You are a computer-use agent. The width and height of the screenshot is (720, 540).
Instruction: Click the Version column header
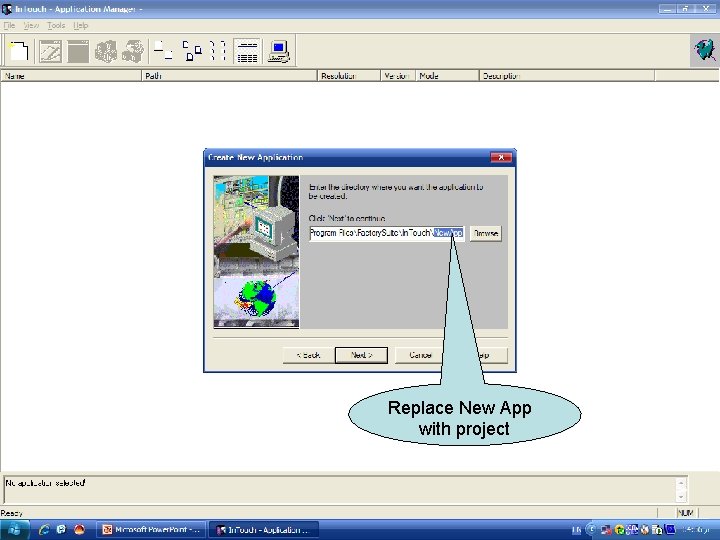(x=398, y=76)
